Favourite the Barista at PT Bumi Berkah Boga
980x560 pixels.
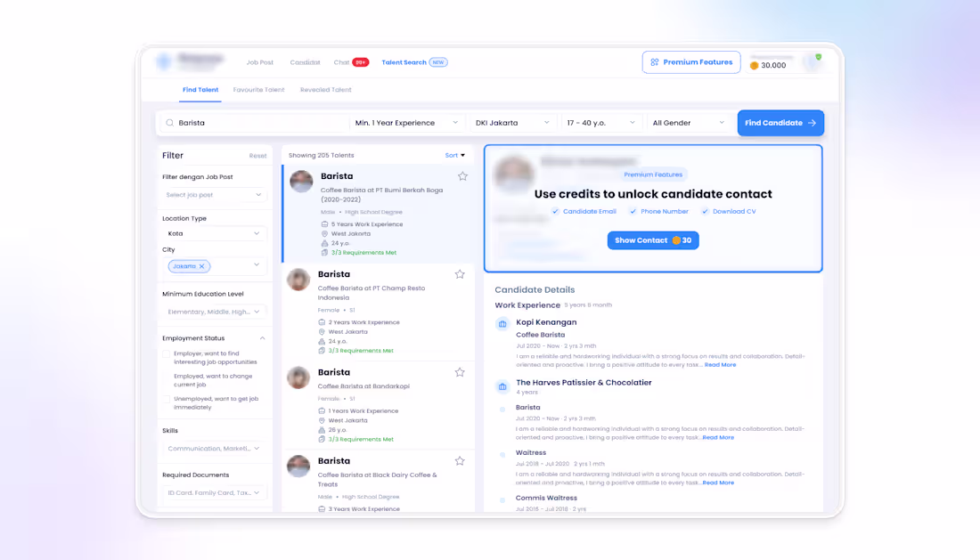[x=462, y=176]
